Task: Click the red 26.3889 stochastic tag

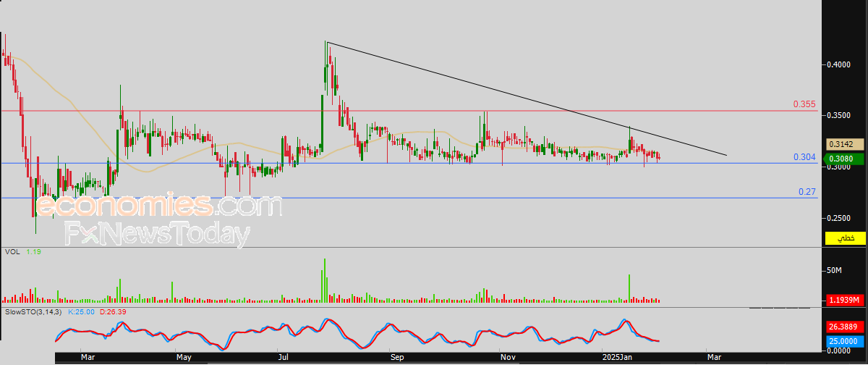Action: [x=843, y=327]
